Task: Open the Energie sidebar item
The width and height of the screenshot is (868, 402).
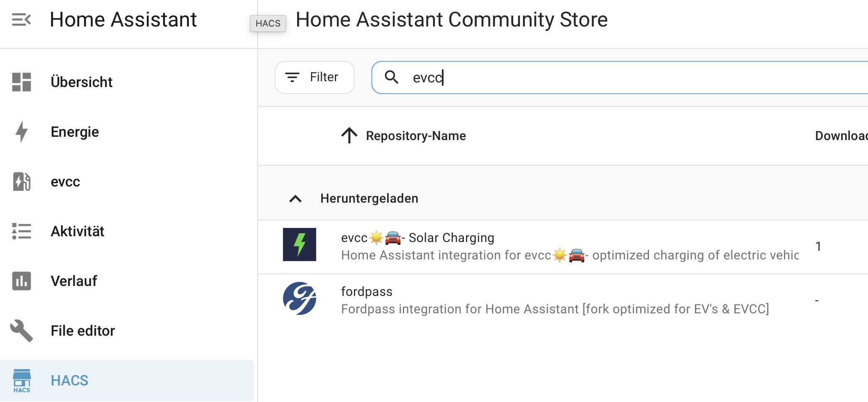Action: tap(75, 132)
